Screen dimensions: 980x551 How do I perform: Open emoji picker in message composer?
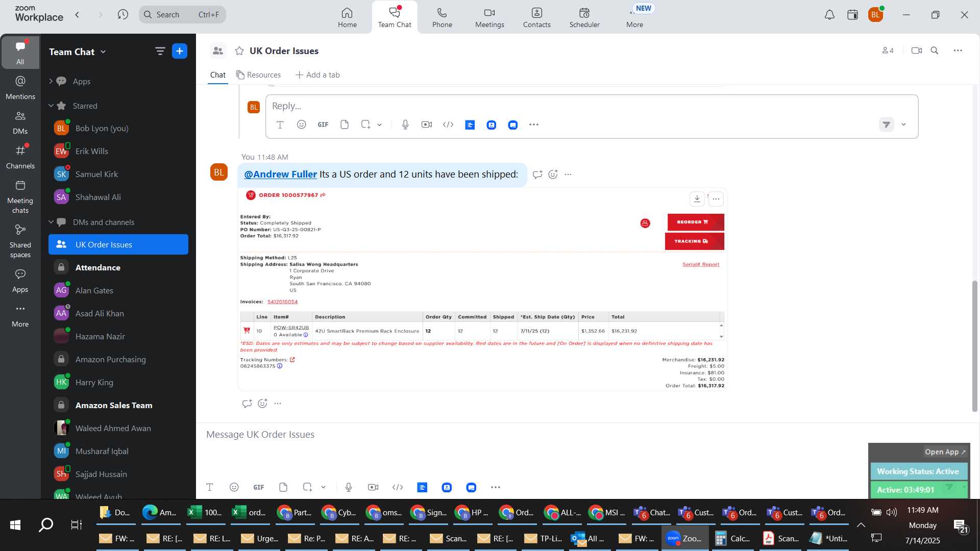coord(234,487)
